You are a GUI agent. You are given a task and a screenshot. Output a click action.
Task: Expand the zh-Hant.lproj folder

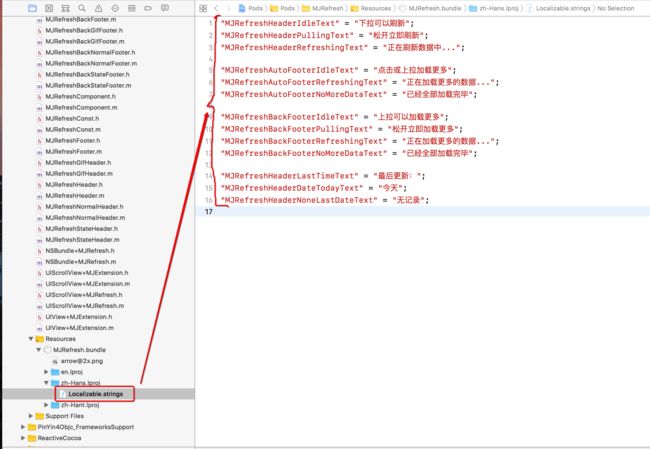coord(46,405)
